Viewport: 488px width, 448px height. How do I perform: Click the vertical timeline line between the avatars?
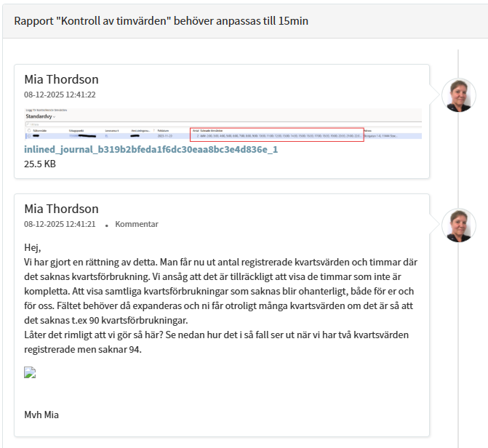(x=458, y=160)
